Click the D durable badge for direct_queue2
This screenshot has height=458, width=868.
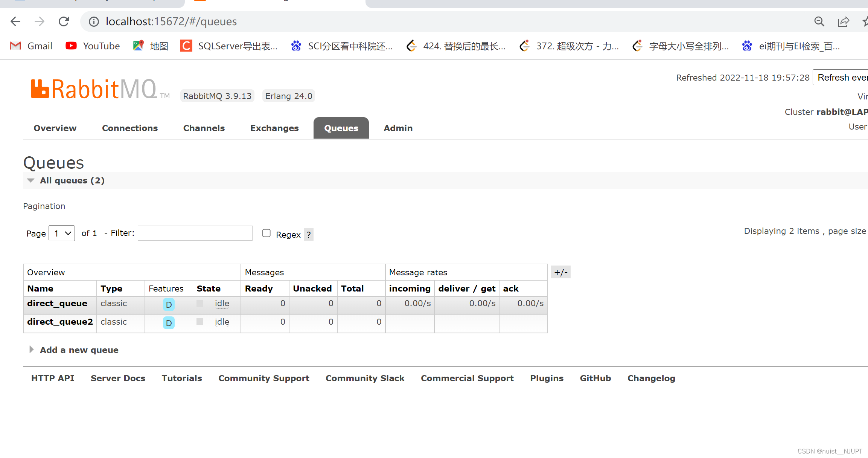coord(169,323)
